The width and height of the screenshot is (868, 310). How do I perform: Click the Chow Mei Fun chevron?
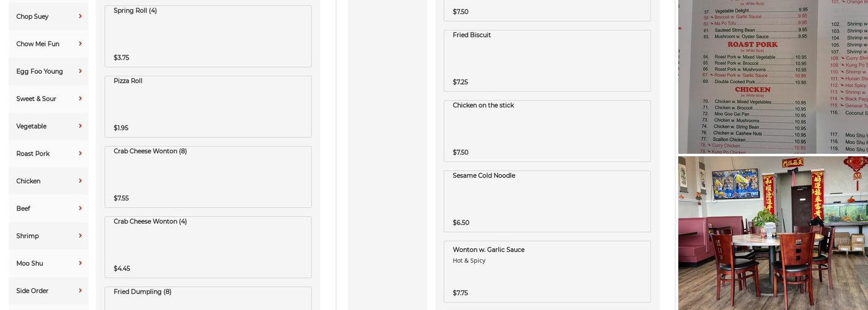click(80, 43)
